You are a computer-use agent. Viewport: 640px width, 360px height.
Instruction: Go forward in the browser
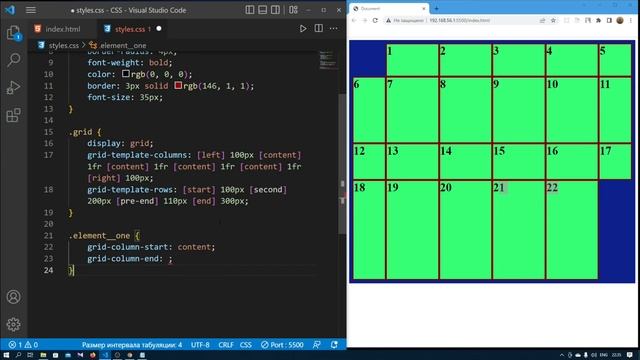[364, 20]
